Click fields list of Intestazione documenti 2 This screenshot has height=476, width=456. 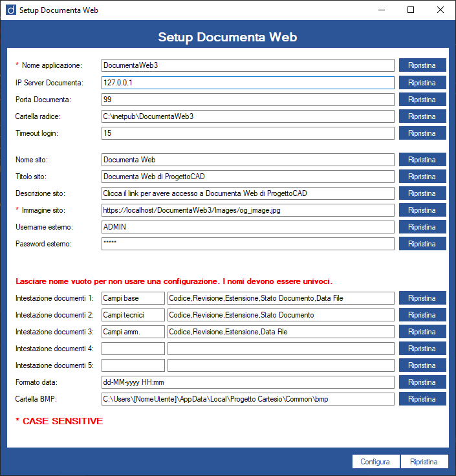point(281,315)
